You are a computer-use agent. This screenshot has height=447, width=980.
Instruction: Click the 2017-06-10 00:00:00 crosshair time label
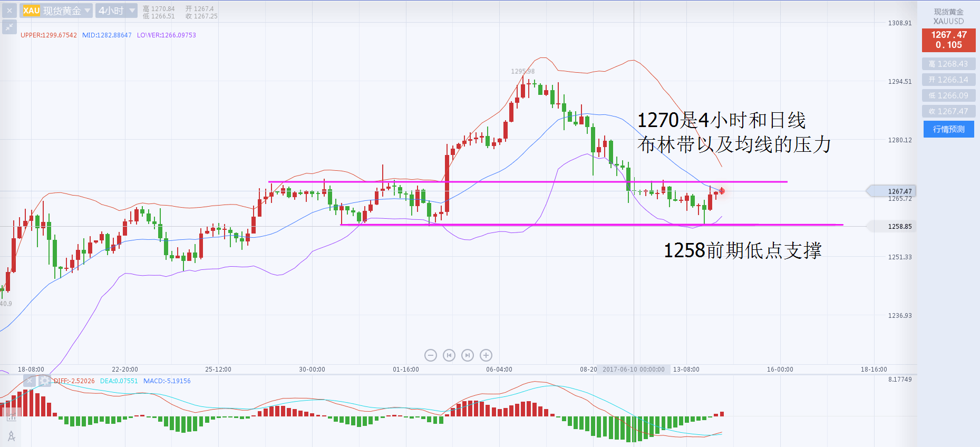click(634, 370)
